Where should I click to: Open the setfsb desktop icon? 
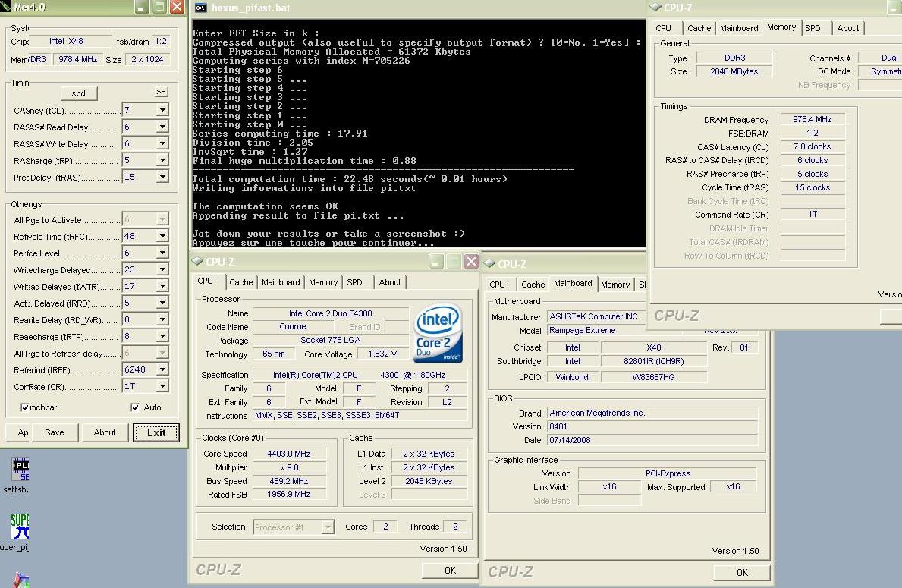coord(20,470)
